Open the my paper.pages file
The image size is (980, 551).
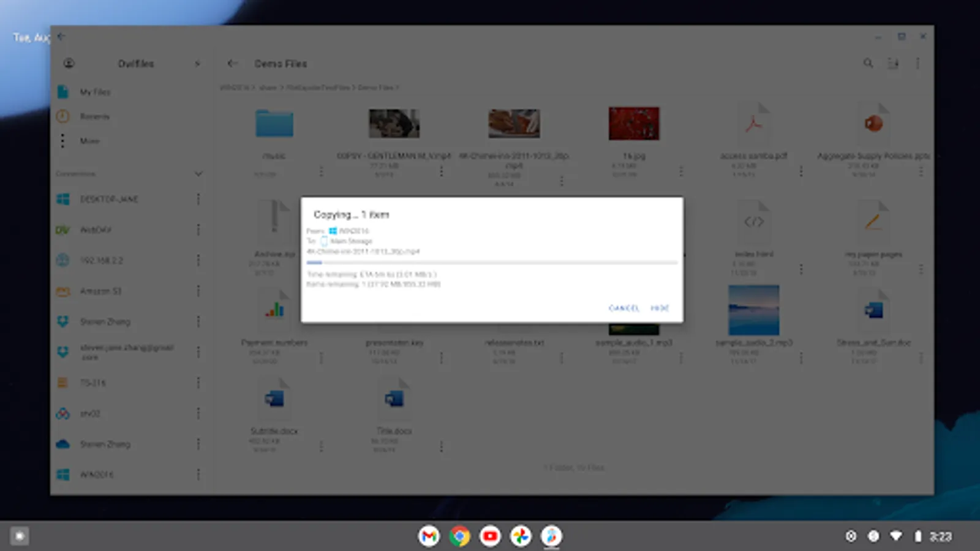[x=873, y=222]
